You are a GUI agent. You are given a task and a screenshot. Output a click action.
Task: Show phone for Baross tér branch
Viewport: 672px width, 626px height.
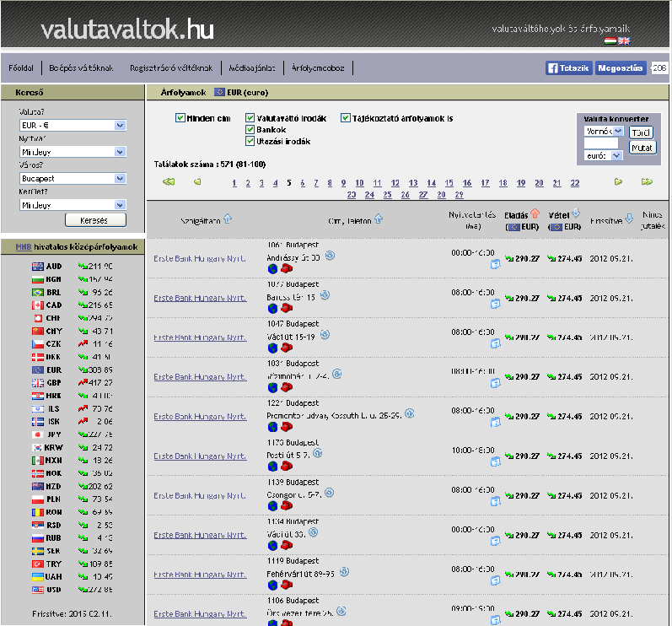(x=287, y=308)
